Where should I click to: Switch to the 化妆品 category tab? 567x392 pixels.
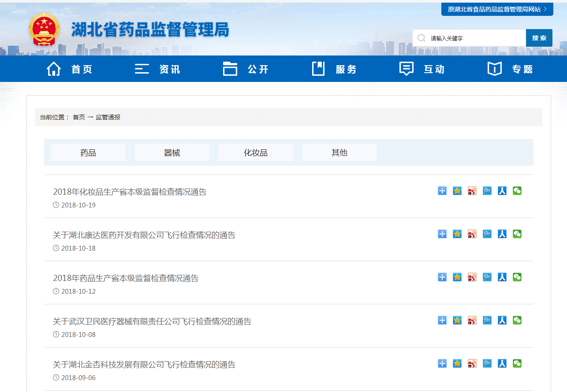tap(255, 152)
